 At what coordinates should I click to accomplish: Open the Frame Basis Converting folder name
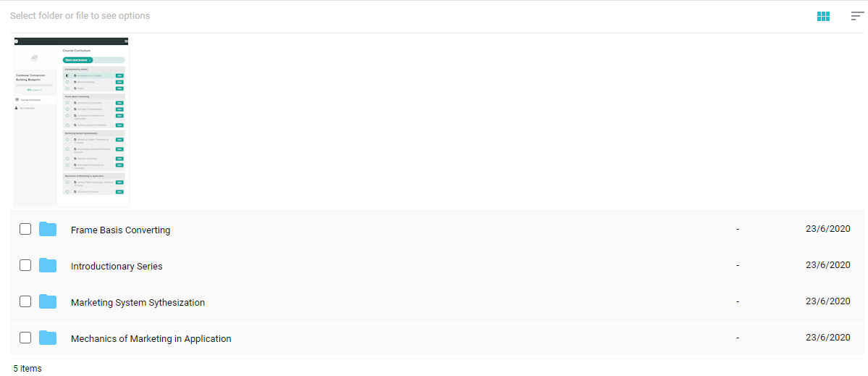[121, 230]
